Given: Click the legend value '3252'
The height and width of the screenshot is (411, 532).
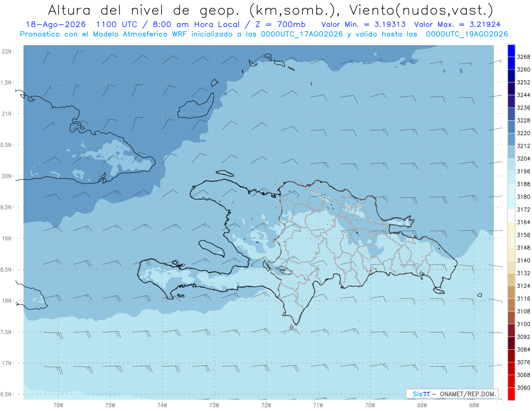Looking at the screenshot, I should tap(524, 82).
